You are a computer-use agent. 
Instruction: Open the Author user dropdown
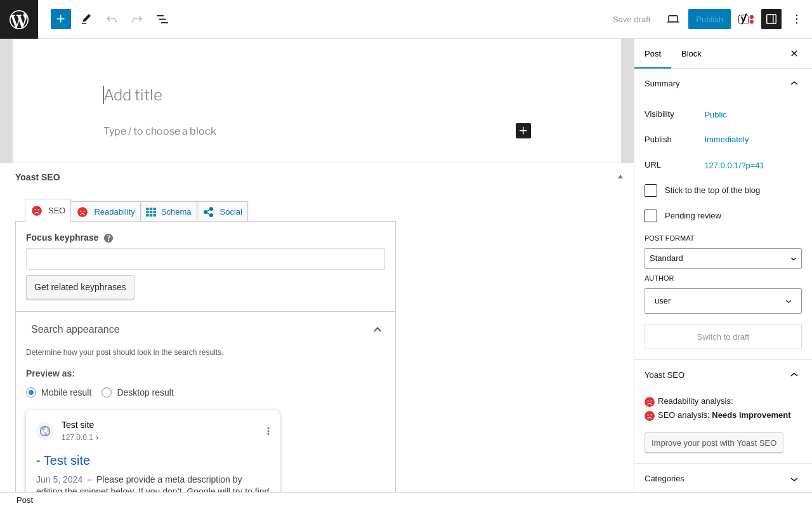(x=723, y=301)
